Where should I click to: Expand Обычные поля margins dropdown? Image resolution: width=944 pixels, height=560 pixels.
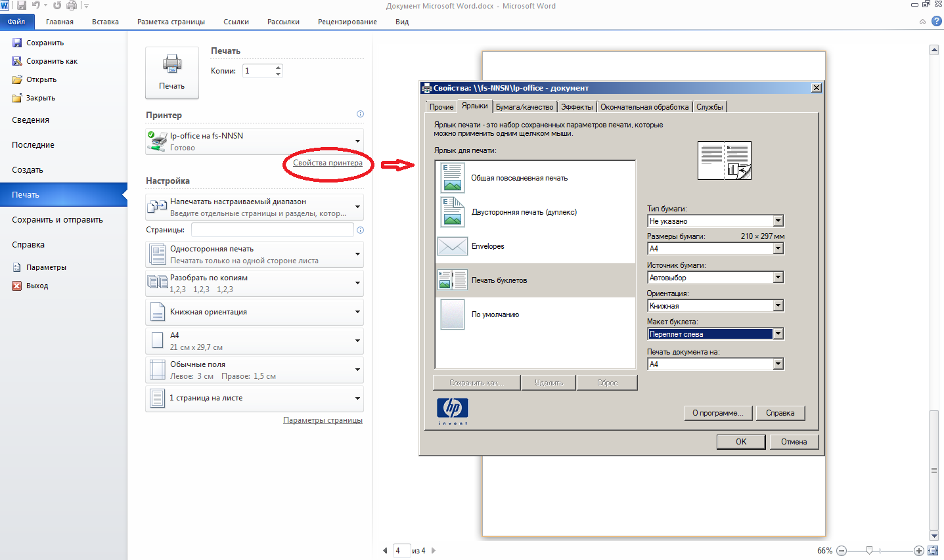254,370
